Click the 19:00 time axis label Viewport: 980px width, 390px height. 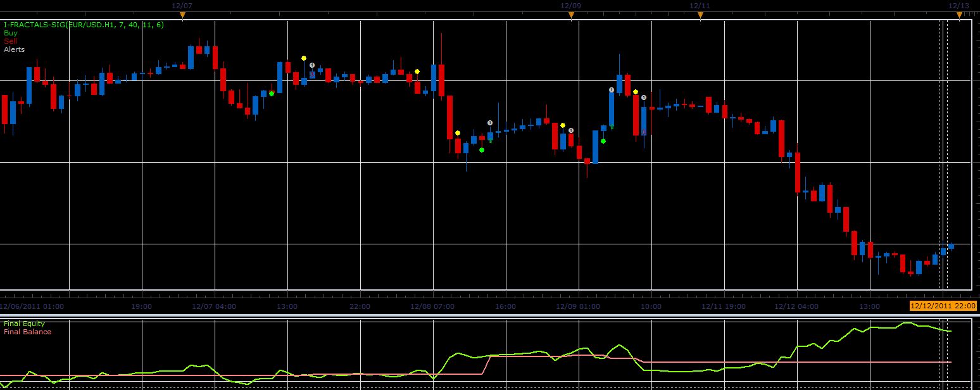(x=141, y=306)
